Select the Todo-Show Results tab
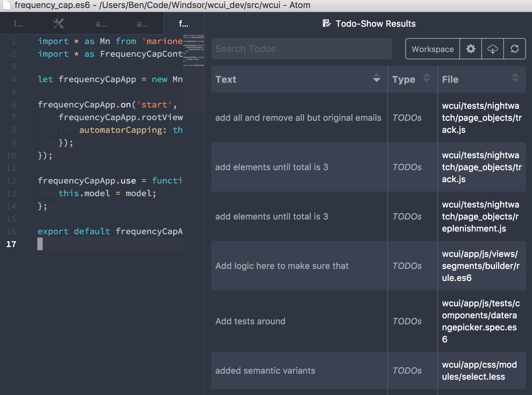 coord(369,23)
